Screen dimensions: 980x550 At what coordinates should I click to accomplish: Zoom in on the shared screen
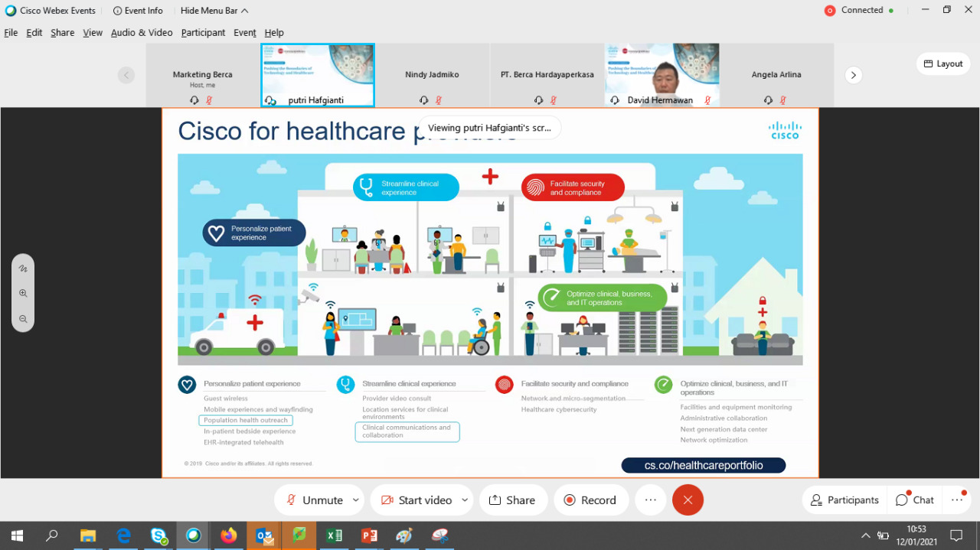[x=23, y=293]
